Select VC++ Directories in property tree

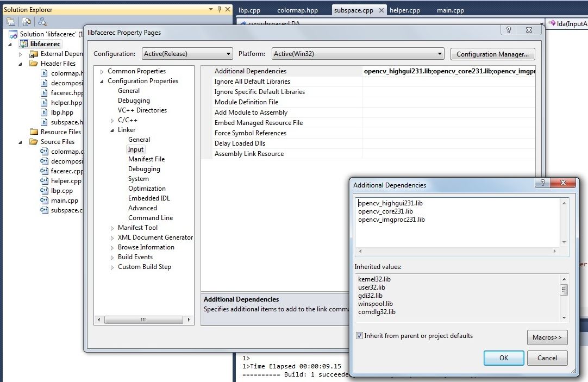[x=142, y=110]
